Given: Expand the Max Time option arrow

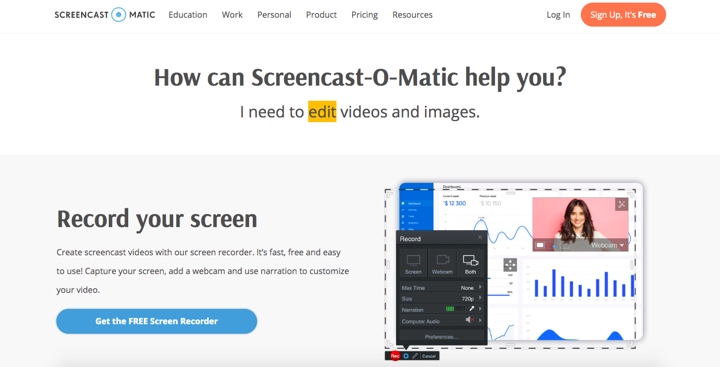Looking at the screenshot, I should point(480,287).
